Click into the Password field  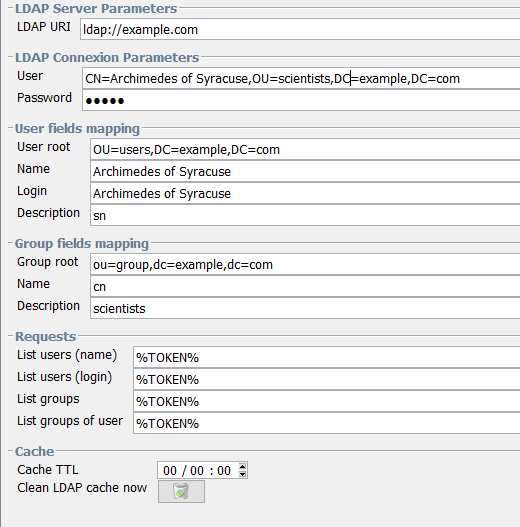coord(301,100)
